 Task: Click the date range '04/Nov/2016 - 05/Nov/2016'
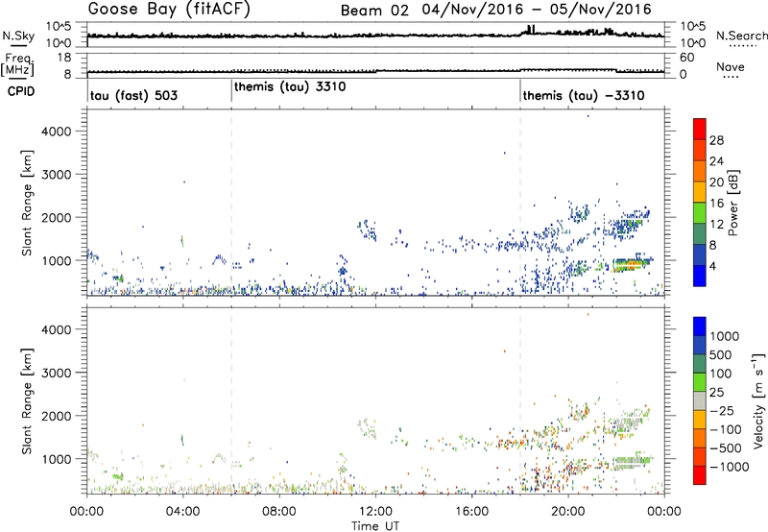(537, 10)
